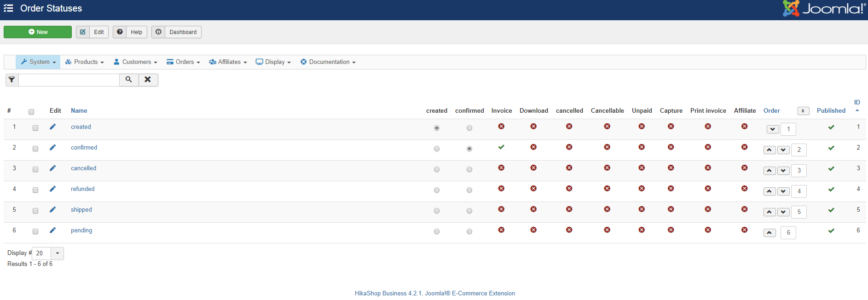This screenshot has height=300, width=868.
Task: Move the pending status up in order
Action: [770, 233]
